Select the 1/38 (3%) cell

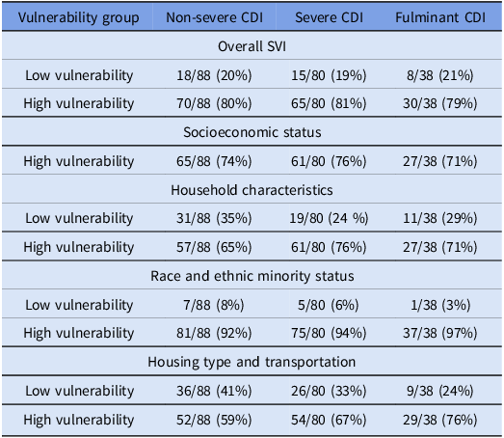tap(440, 305)
